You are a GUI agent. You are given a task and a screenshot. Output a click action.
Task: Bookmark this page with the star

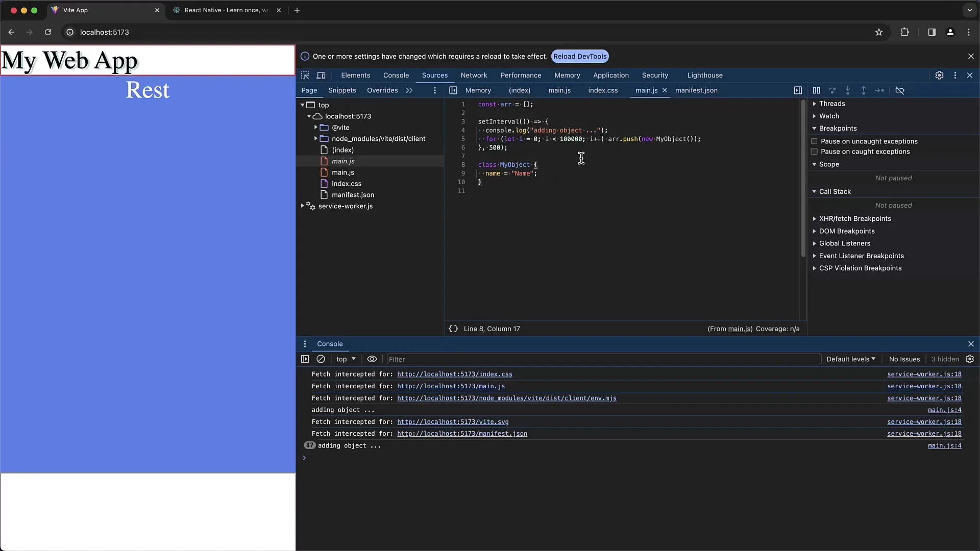pos(879,32)
